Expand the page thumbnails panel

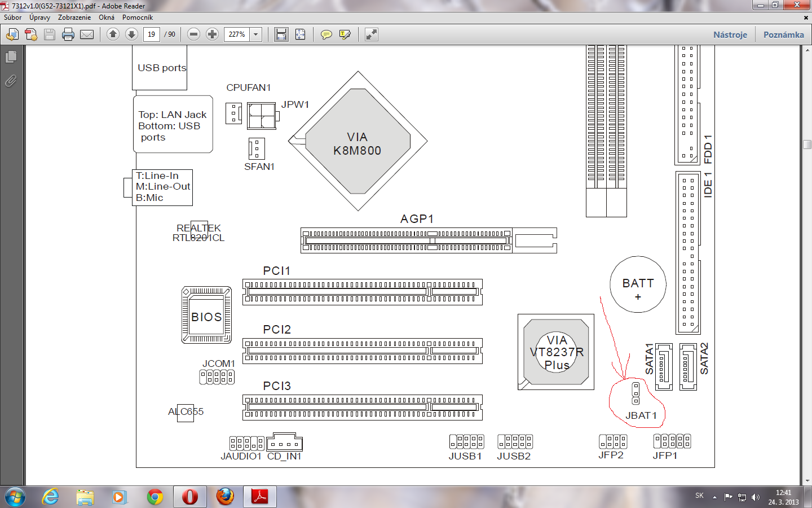click(x=11, y=57)
